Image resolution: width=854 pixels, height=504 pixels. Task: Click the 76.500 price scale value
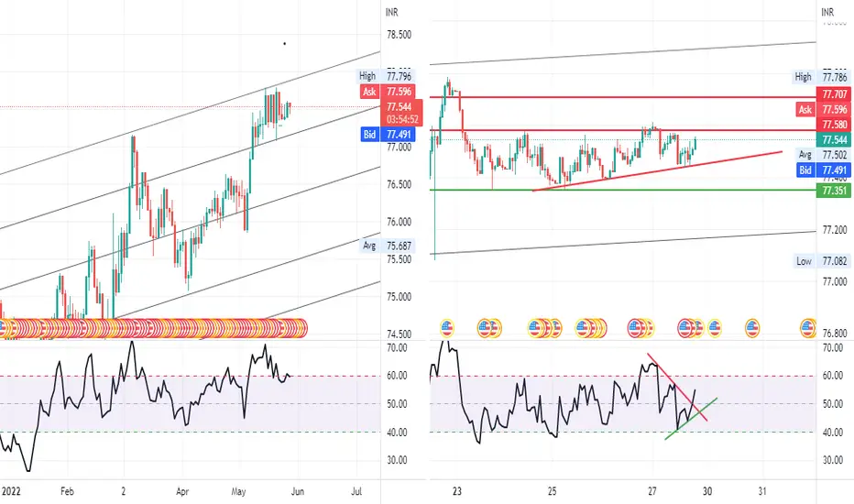[399, 185]
